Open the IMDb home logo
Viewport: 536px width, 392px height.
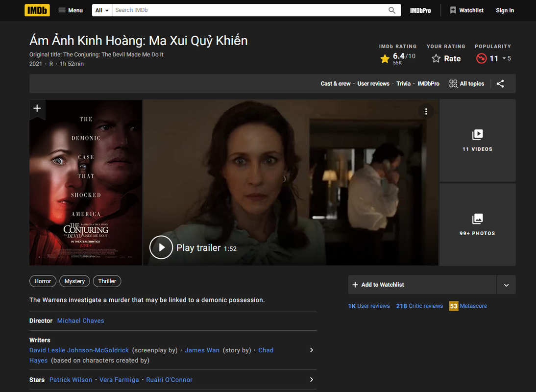(37, 10)
